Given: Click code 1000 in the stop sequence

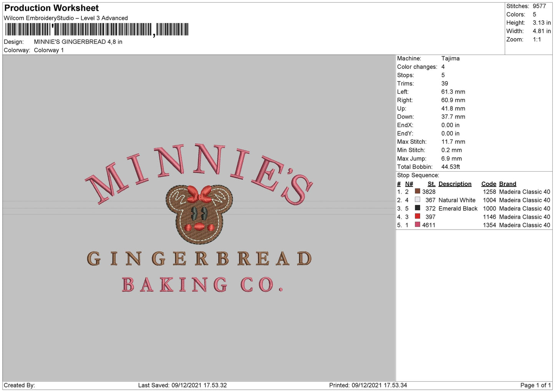Looking at the screenshot, I should (x=489, y=208).
